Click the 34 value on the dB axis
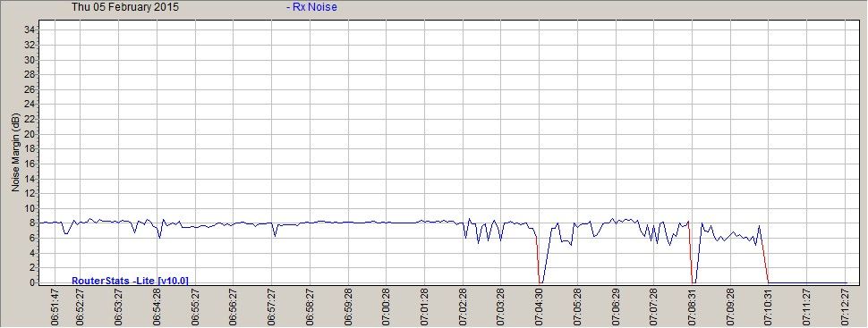868x328 pixels. click(30, 29)
